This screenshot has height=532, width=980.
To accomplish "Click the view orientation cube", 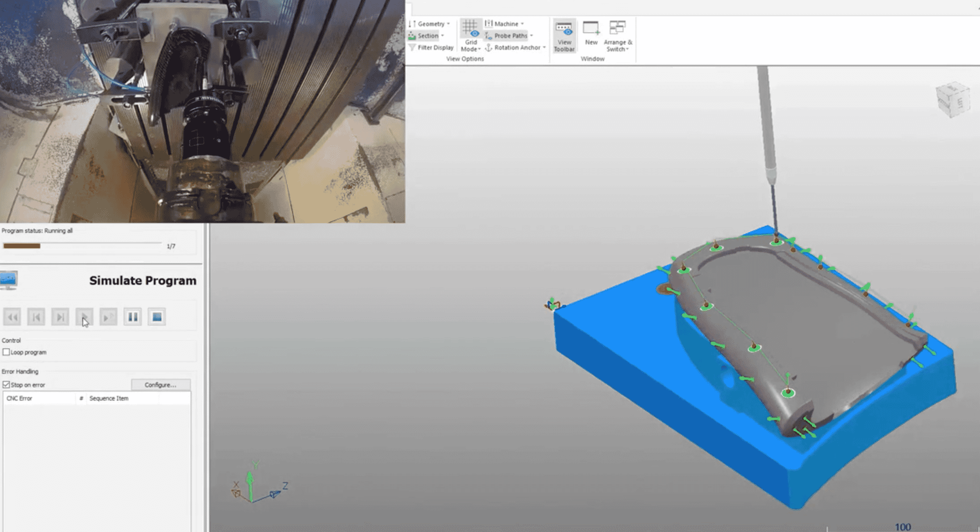I will tap(953, 99).
